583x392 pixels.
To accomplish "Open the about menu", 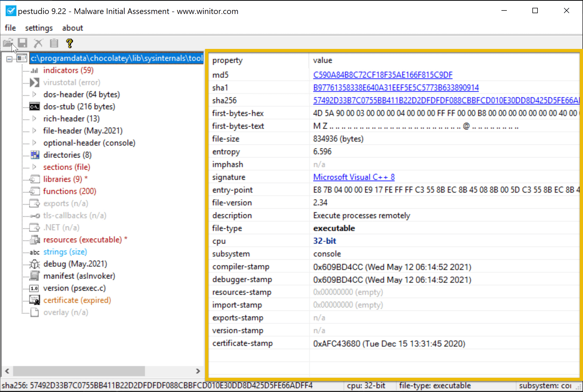I will coord(72,28).
